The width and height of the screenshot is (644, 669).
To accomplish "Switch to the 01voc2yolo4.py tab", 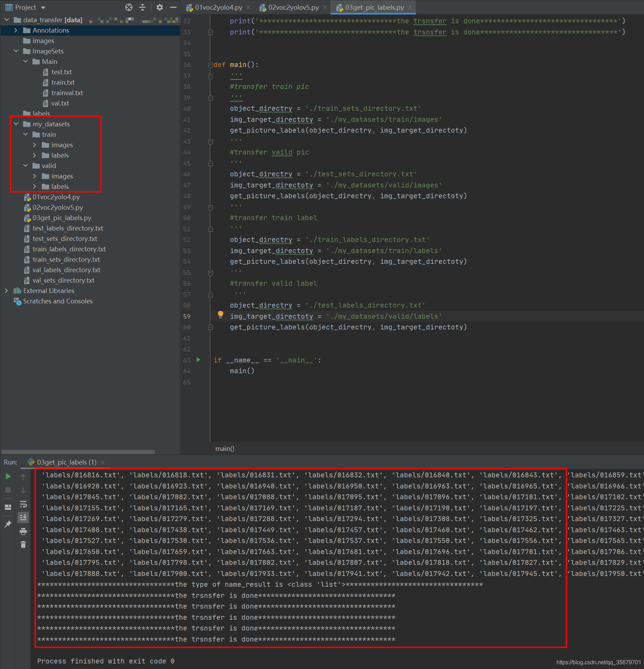I will click(x=218, y=8).
